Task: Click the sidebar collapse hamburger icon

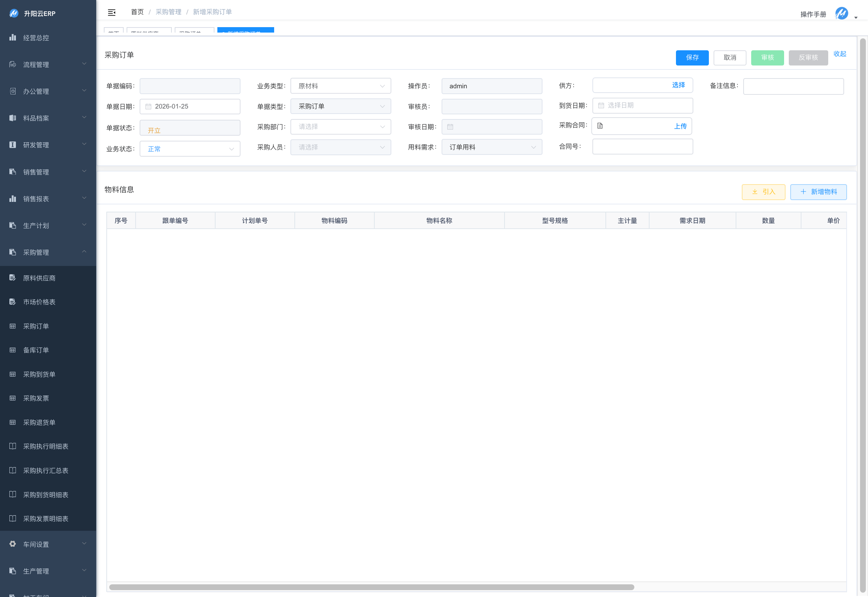Action: (x=111, y=13)
